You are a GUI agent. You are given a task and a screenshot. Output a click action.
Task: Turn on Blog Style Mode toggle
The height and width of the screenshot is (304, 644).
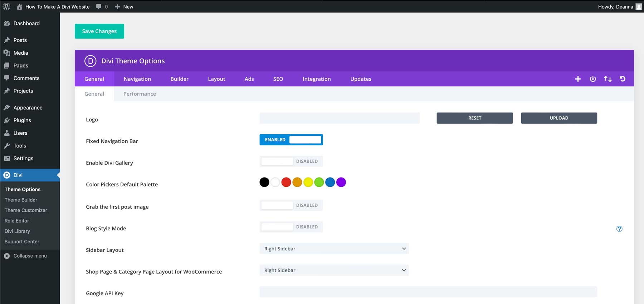(291, 227)
